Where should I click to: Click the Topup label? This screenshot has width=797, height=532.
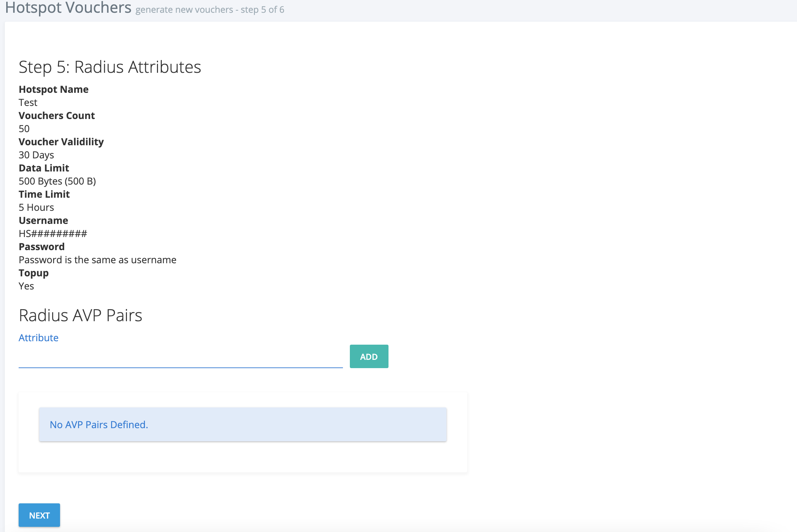coord(33,273)
